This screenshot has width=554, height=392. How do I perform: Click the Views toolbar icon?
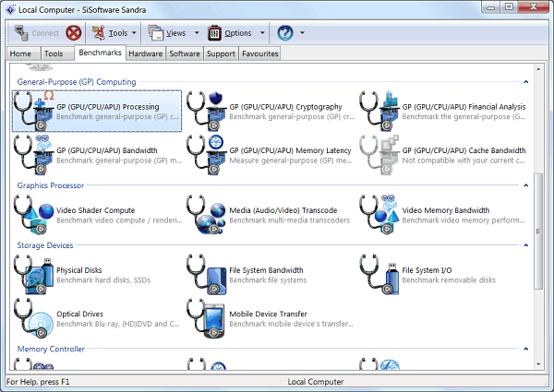[x=155, y=33]
